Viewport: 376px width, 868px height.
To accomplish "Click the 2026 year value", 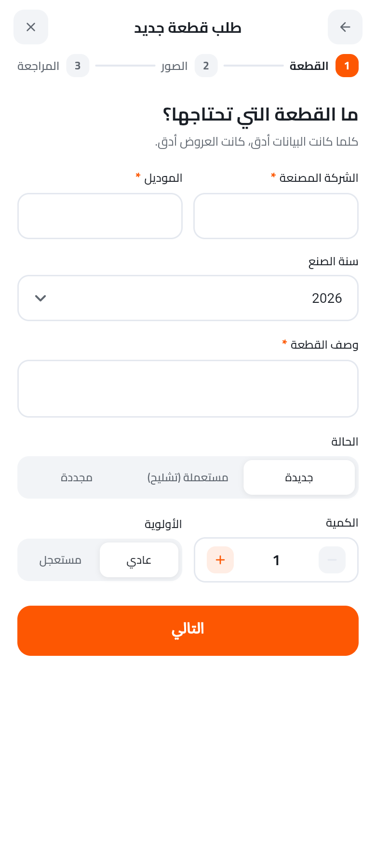I will pos(327,298).
